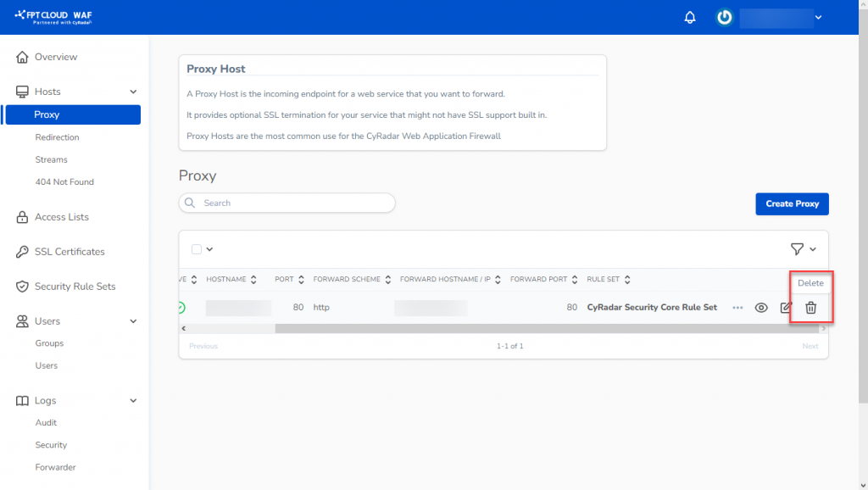Go to the Redirection menu item

57,136
